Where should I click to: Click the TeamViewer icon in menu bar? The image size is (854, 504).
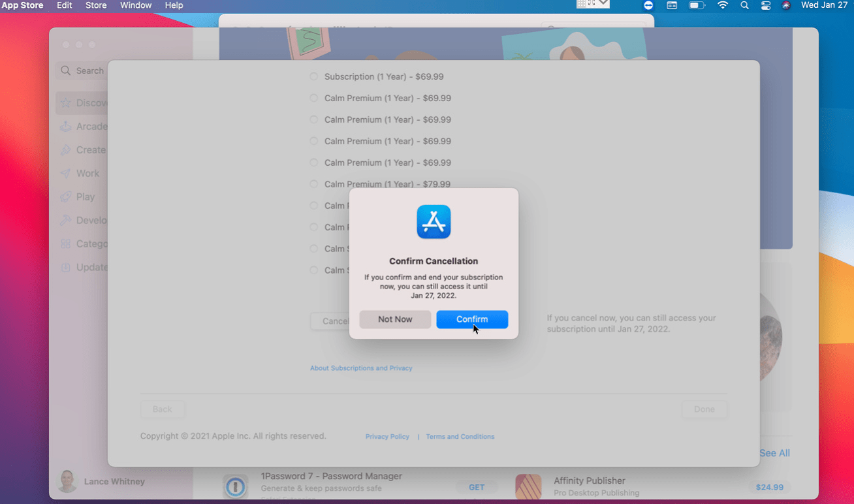(648, 5)
